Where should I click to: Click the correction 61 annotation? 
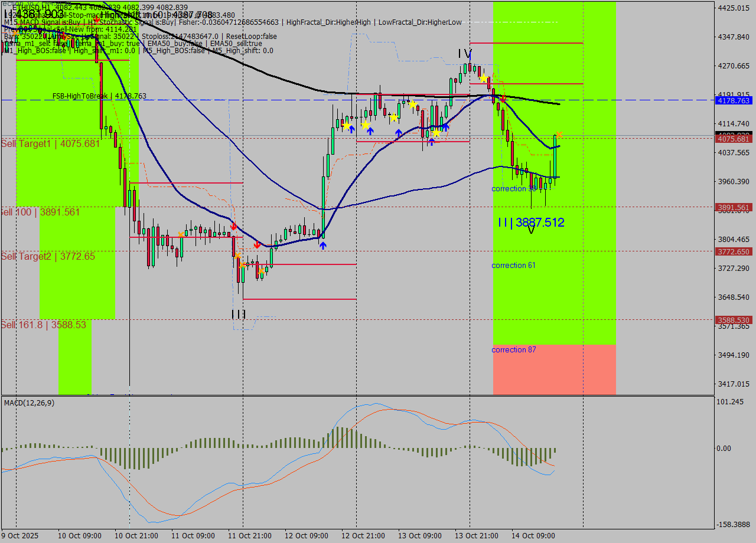(513, 265)
